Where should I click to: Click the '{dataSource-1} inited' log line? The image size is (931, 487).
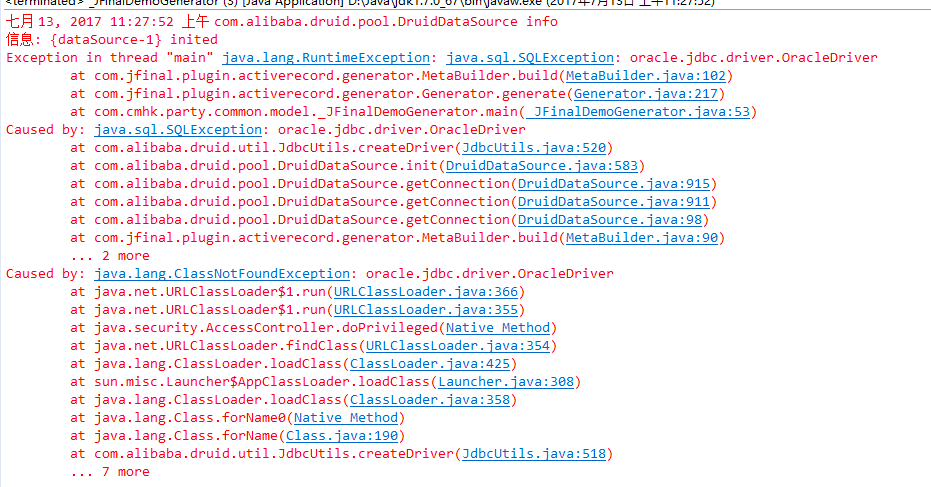[112, 40]
